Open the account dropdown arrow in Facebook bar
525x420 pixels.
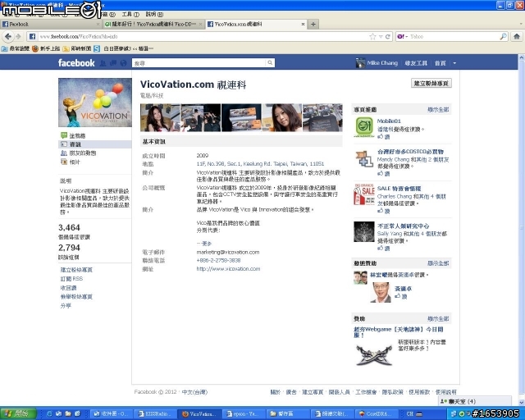pyautogui.click(x=454, y=63)
